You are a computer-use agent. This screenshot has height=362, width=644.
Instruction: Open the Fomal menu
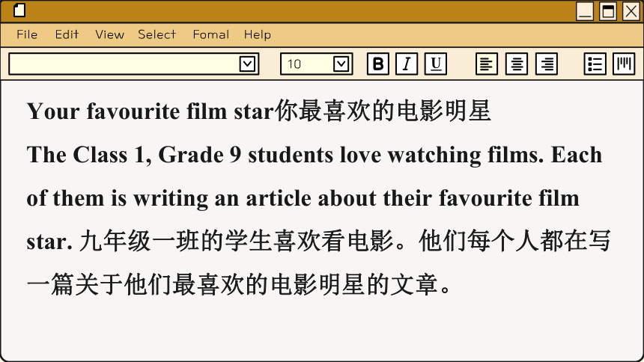pos(211,34)
